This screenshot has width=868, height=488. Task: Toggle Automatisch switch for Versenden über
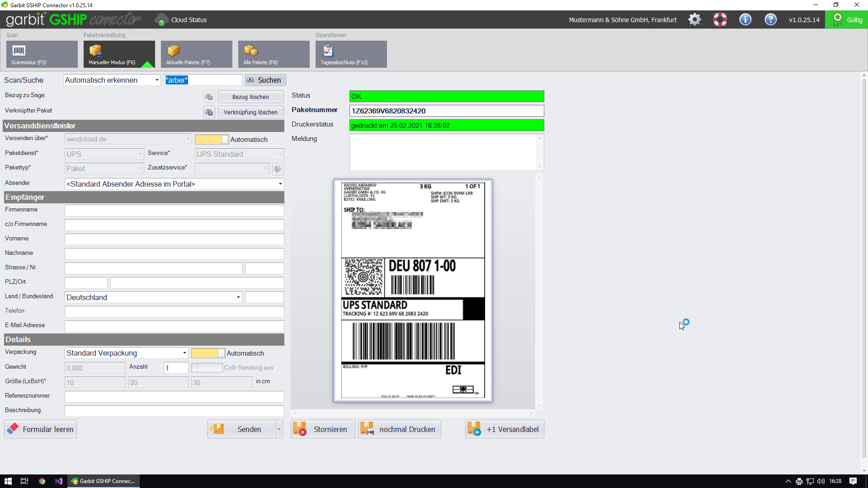pos(212,140)
